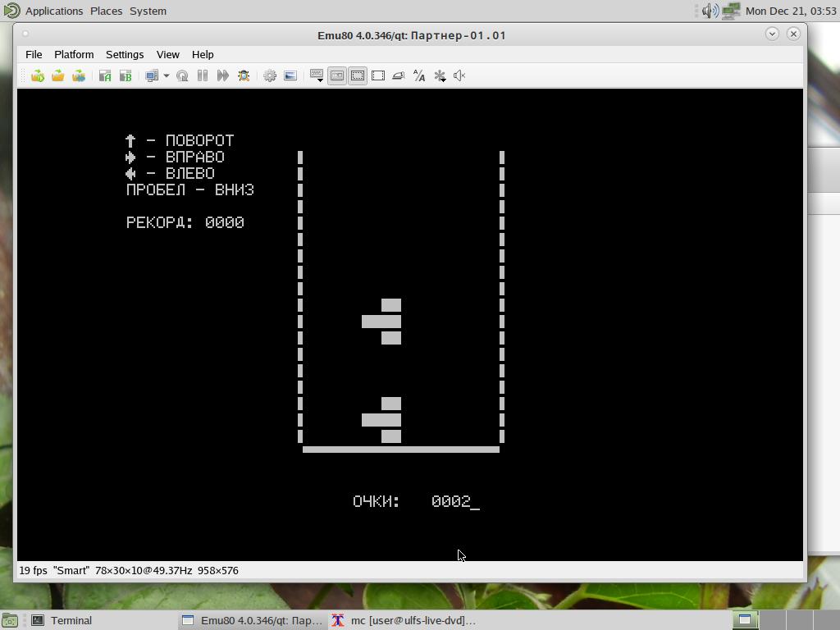Expand the asterisk icon dropdown in toolbar
Image resolution: width=840 pixels, height=630 pixels.
[440, 75]
